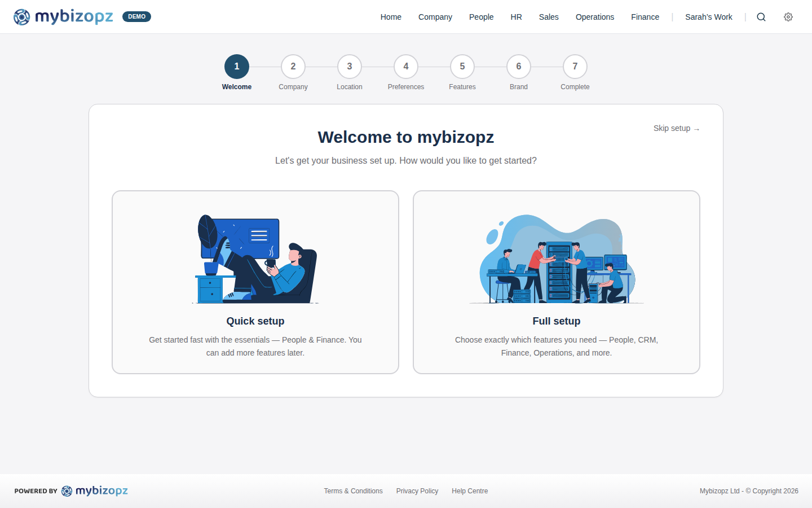Viewport: 812px width, 508px height.
Task: Jump to the Location step
Action: [x=350, y=66]
